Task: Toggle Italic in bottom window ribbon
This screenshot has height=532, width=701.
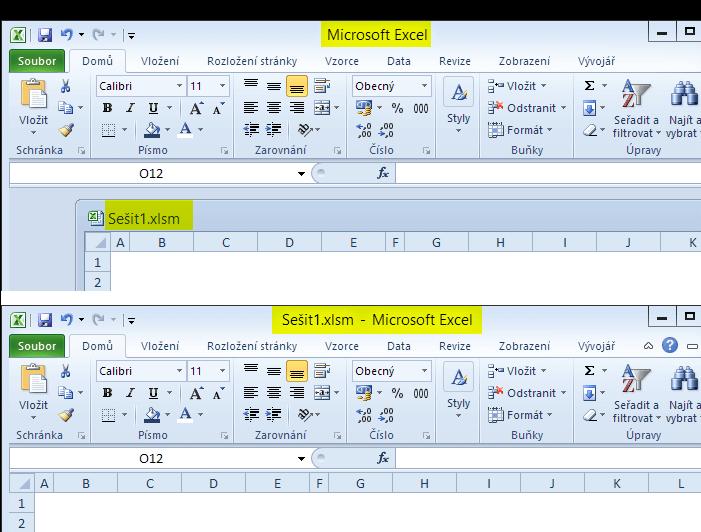Action: coord(130,393)
